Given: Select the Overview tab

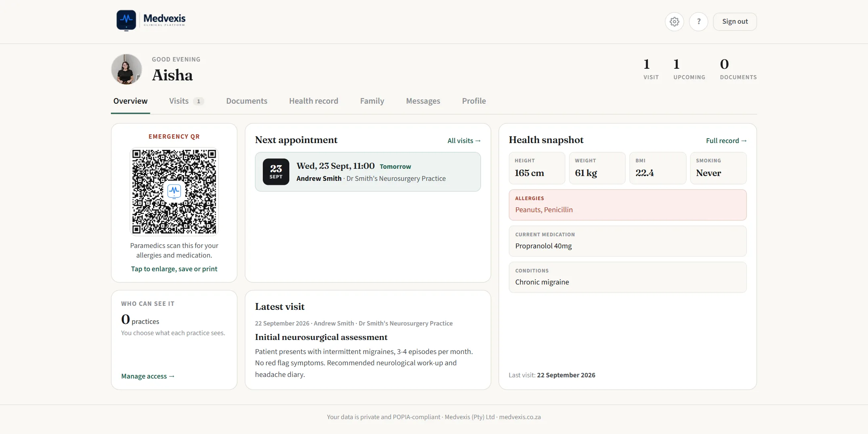Looking at the screenshot, I should click(130, 101).
